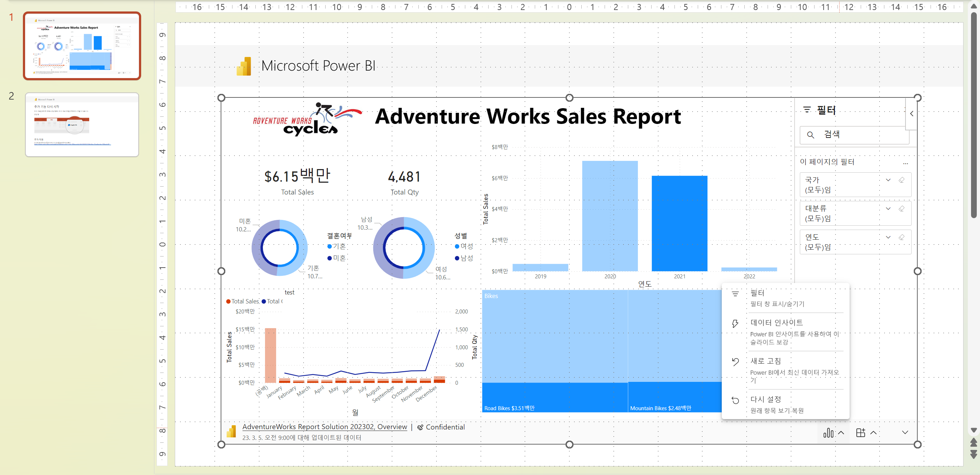Toggle Total Sales legend in test chart

tap(243, 301)
